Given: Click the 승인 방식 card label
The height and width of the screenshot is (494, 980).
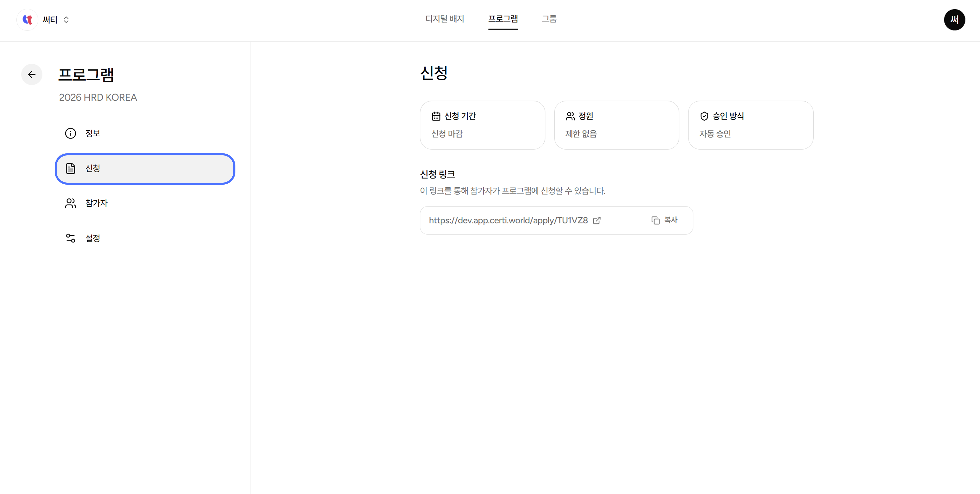Looking at the screenshot, I should coord(728,116).
